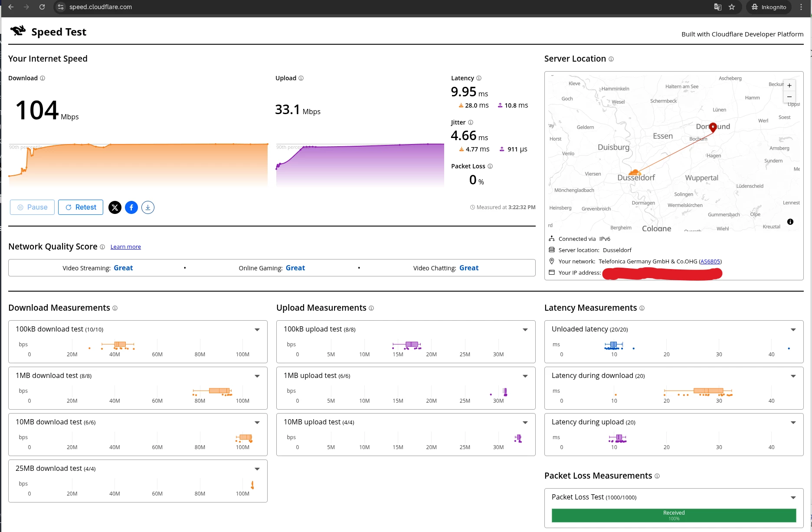Share results on X (Twitter) icon
The width and height of the screenshot is (812, 532).
click(x=115, y=207)
